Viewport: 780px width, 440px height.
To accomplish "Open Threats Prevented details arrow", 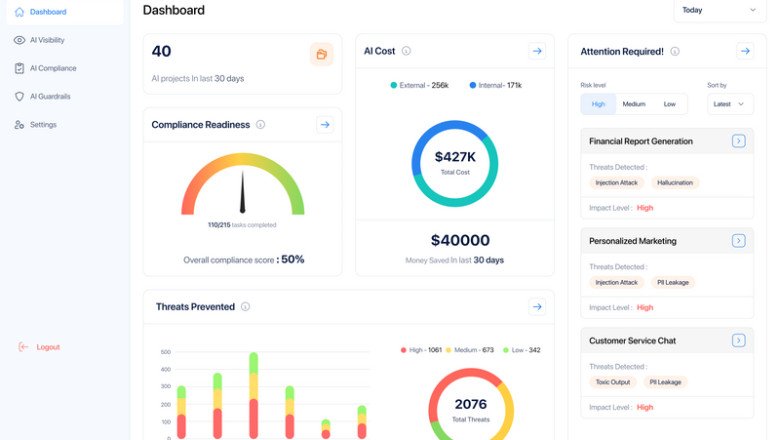I will pos(537,307).
